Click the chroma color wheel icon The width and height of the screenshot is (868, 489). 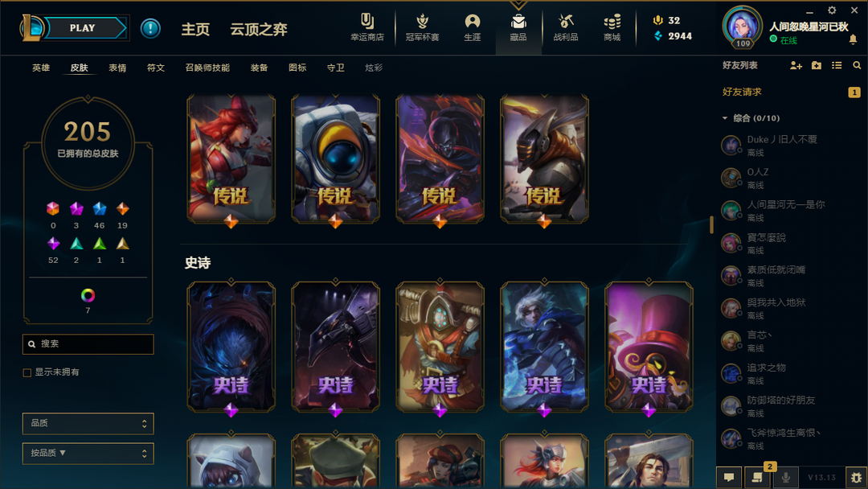pos(88,295)
